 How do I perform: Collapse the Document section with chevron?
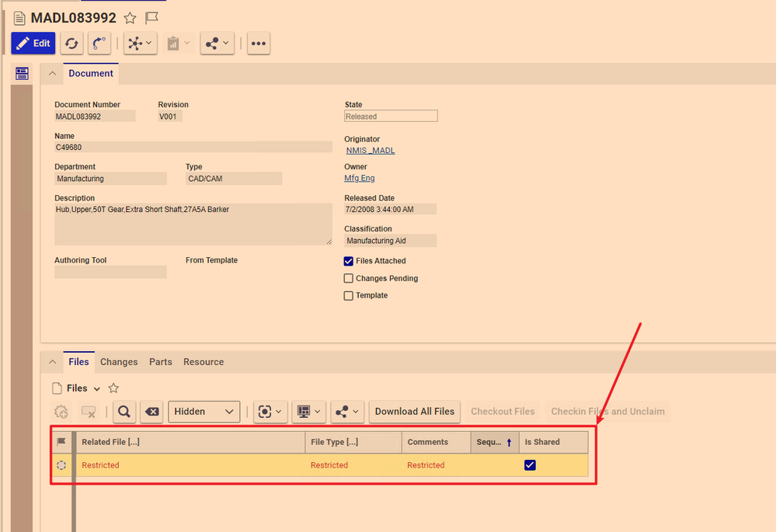click(52, 74)
